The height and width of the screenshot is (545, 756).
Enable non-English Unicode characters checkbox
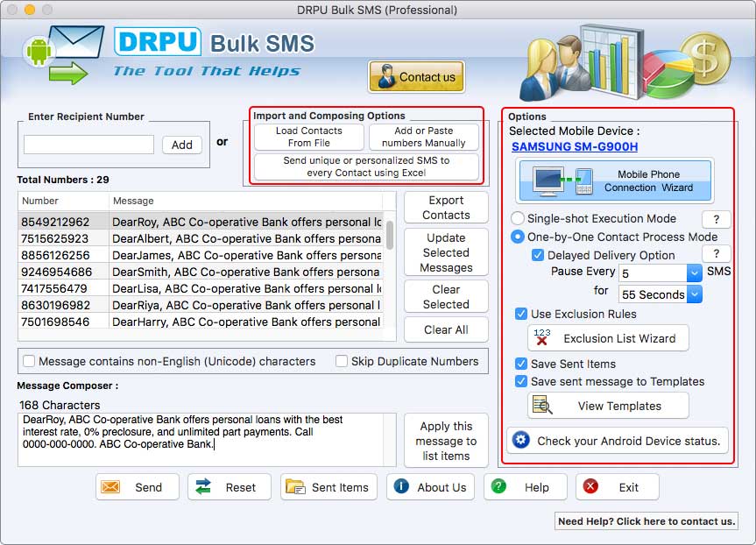[x=29, y=361]
